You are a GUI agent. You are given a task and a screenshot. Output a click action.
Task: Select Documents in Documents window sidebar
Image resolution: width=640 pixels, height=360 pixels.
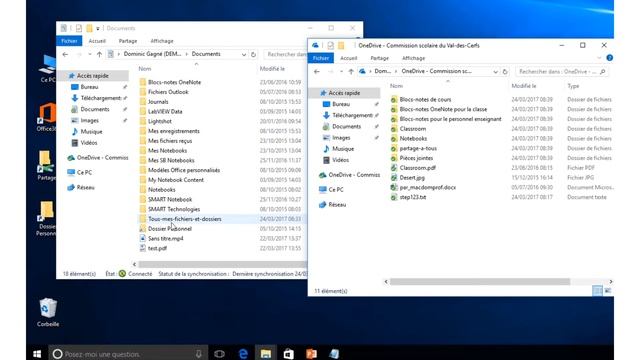[95, 109]
